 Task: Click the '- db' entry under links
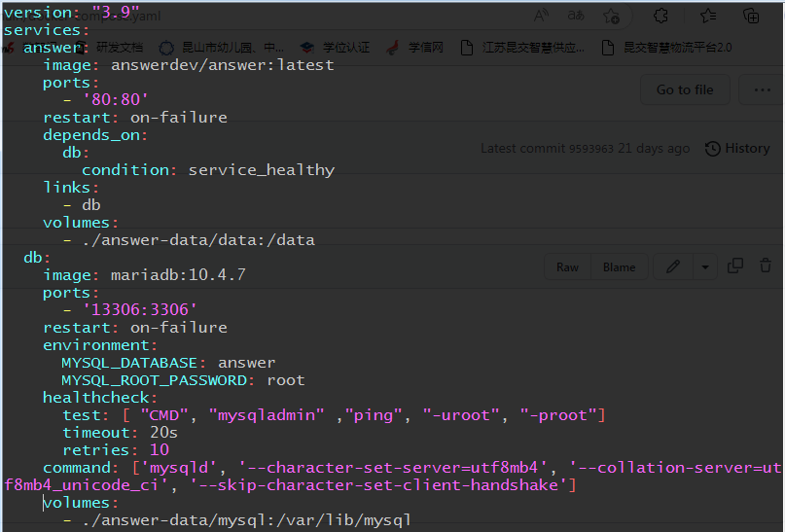coord(82,205)
